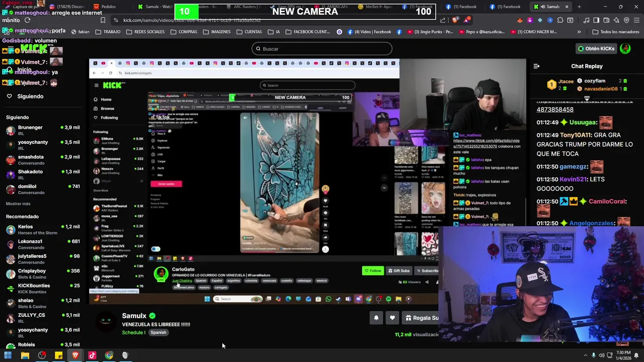
Task: Click the Samulx stream video player
Action: (307, 182)
